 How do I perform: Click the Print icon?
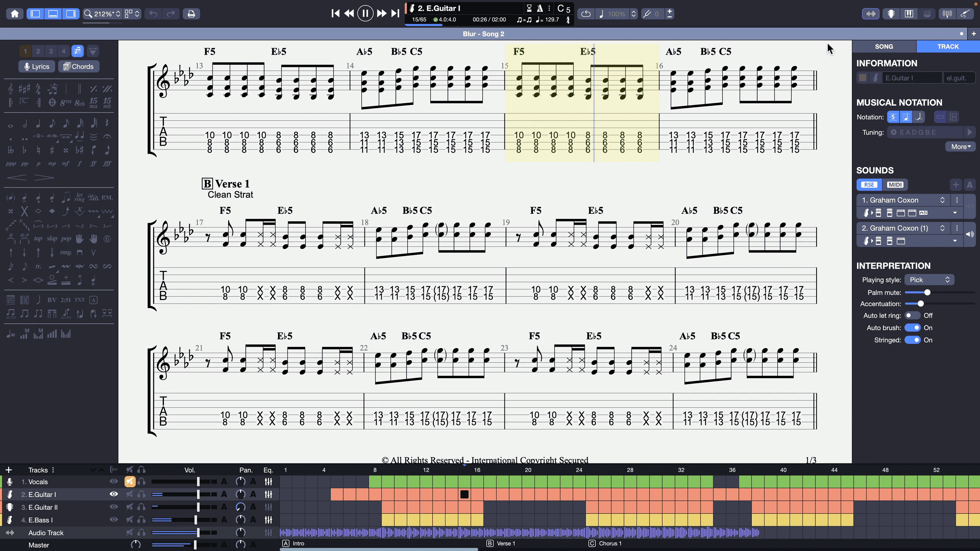point(191,14)
